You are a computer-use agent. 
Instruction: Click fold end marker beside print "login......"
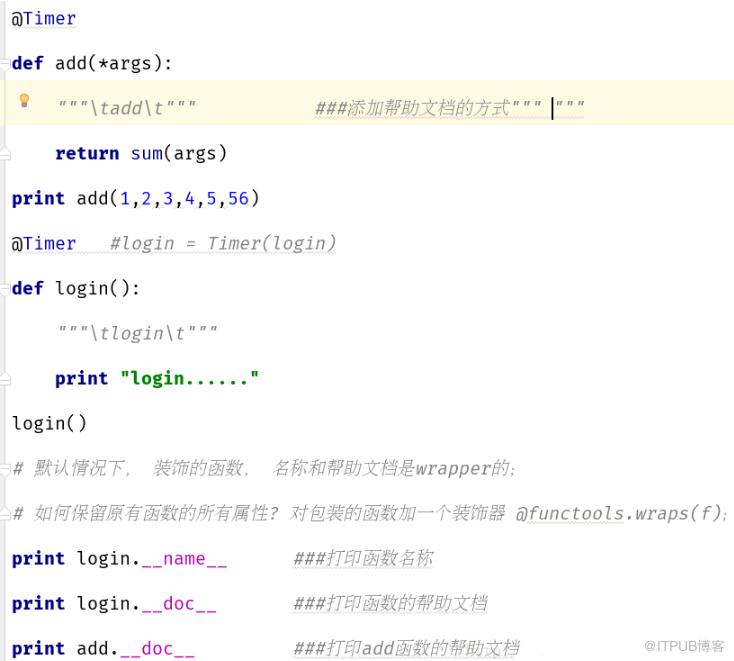[5, 378]
